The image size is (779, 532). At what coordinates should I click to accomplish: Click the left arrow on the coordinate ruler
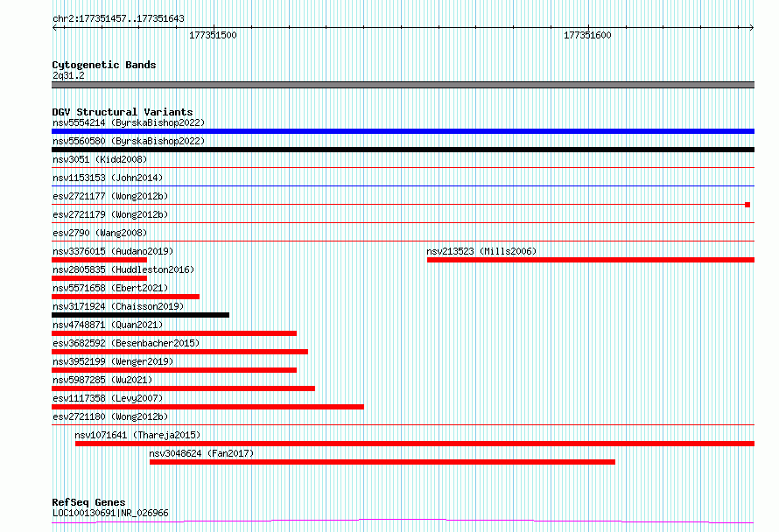(x=54, y=28)
